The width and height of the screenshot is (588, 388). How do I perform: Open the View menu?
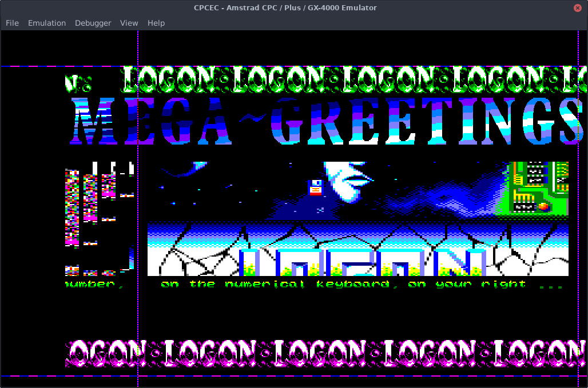[129, 23]
